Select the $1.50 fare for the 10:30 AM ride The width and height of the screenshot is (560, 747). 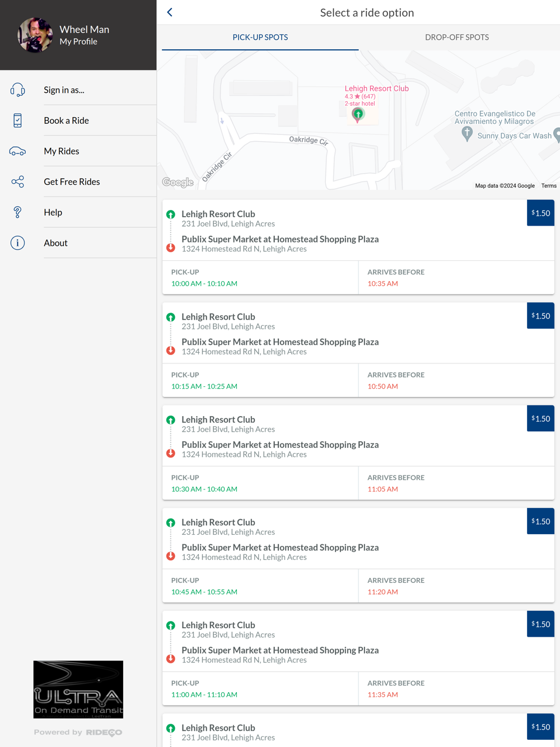pyautogui.click(x=540, y=418)
